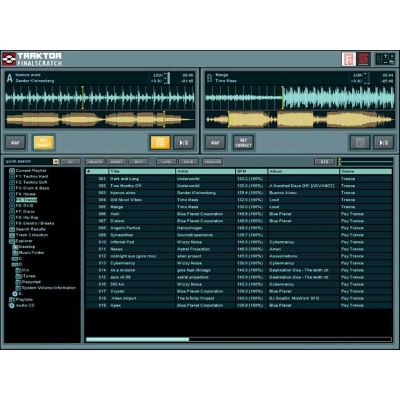
Task: Expand the E: drive node
Action: 15,294
